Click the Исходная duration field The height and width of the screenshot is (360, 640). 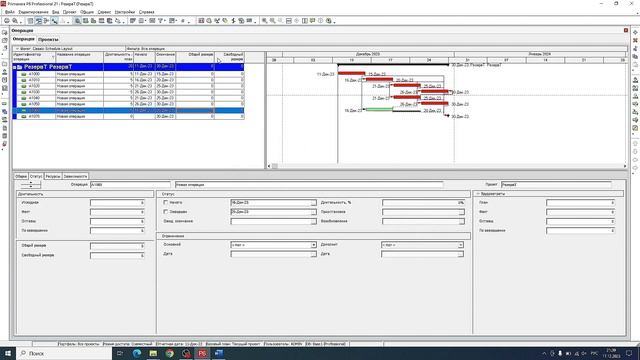117,203
